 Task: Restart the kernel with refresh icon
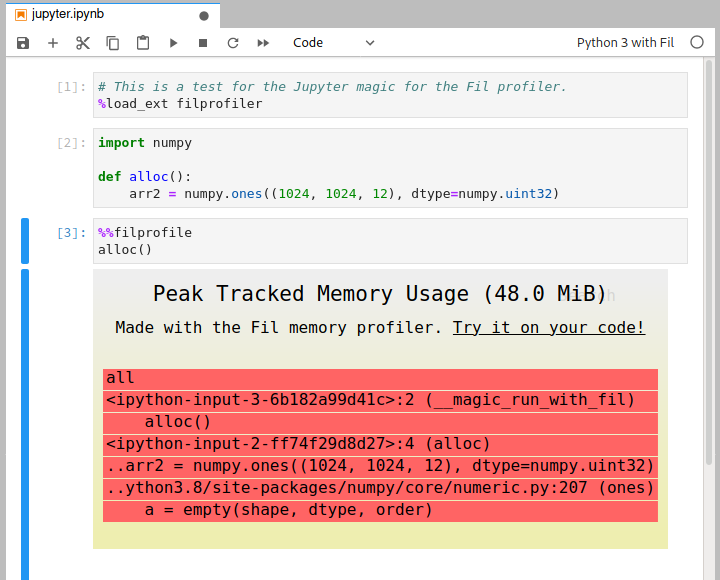233,43
